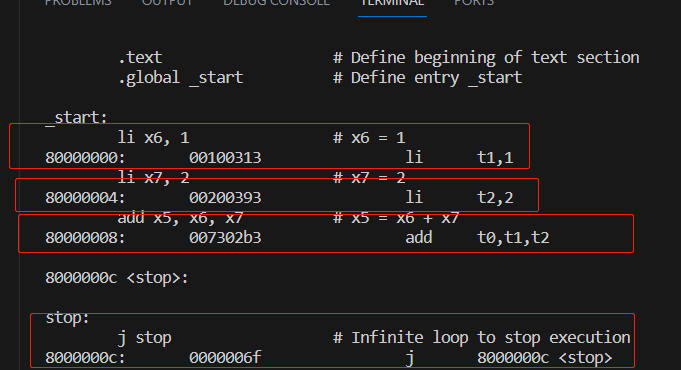Click the 'stop:' label
681x370 pixels.
(67, 317)
